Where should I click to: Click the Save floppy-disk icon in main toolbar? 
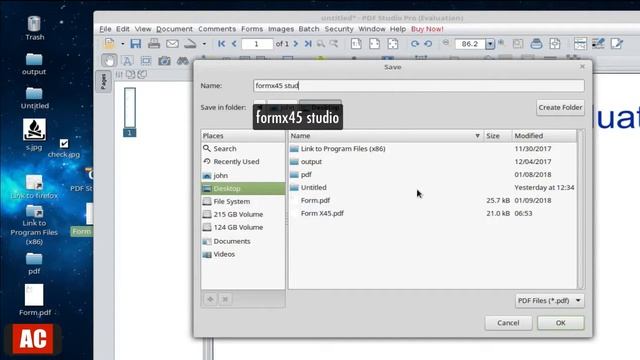[136, 44]
